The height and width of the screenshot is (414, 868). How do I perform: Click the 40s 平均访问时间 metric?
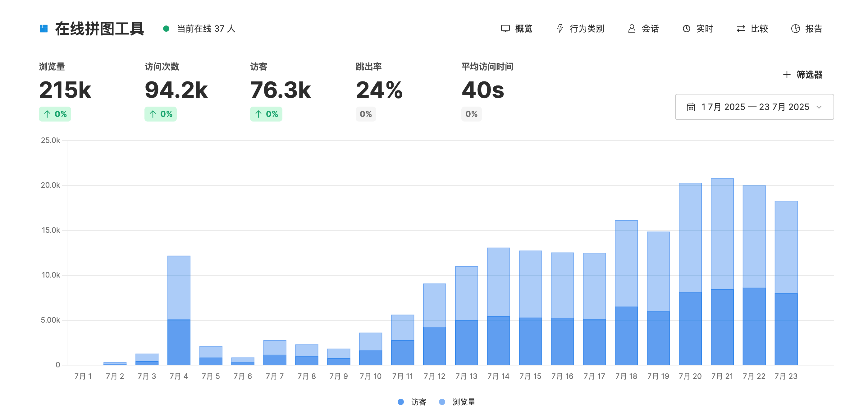(x=483, y=90)
